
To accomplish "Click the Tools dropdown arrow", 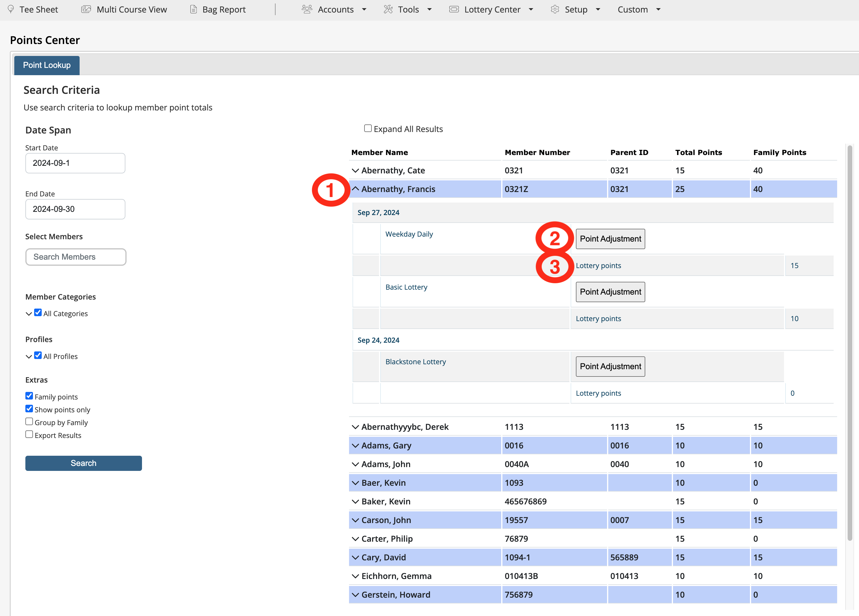I will click(429, 9).
